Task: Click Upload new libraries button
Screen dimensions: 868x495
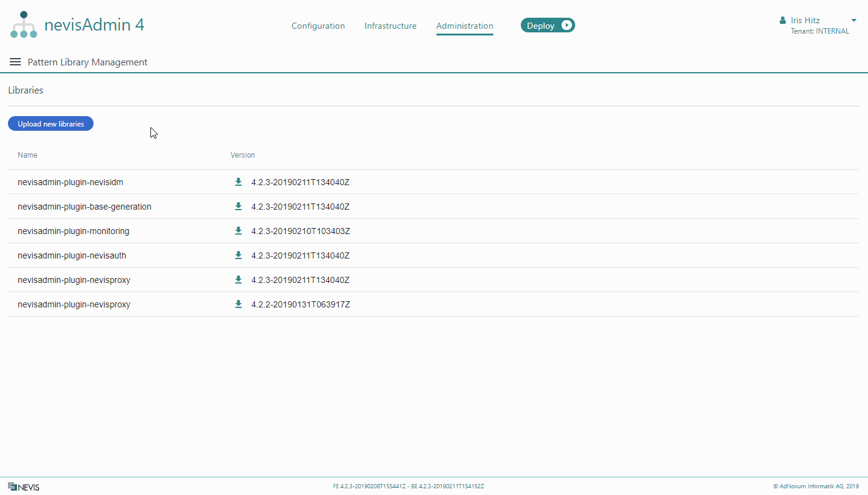Action: click(51, 124)
